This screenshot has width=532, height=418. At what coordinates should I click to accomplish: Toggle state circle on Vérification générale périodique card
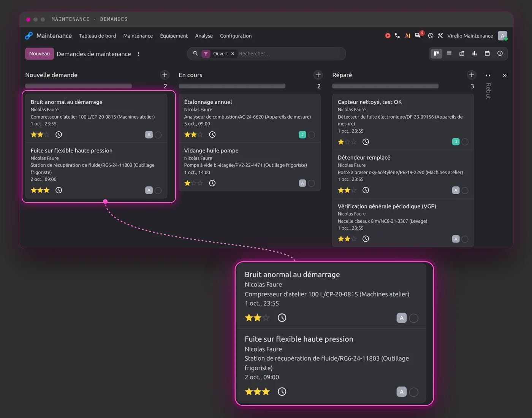[465, 239]
